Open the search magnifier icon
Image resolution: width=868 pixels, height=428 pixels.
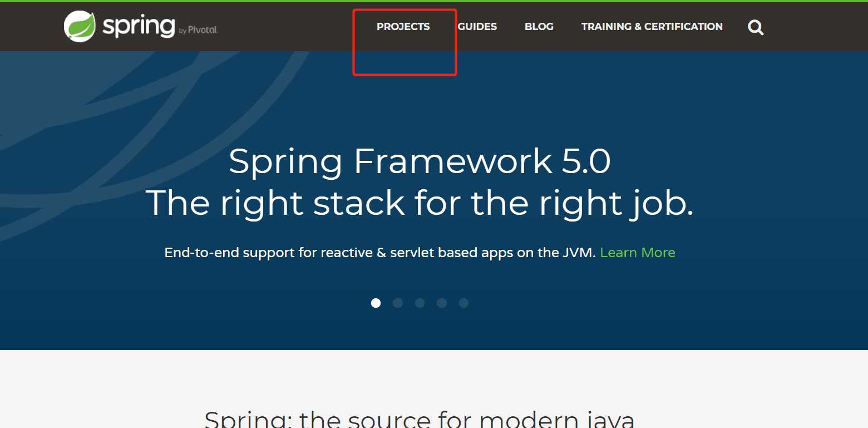[x=756, y=27]
